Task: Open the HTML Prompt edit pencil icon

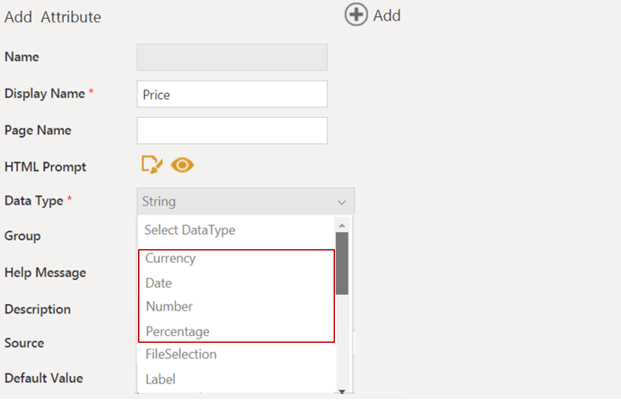Action: (151, 165)
